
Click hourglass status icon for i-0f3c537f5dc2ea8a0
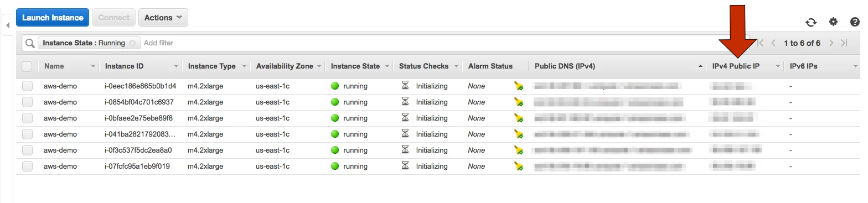click(406, 150)
